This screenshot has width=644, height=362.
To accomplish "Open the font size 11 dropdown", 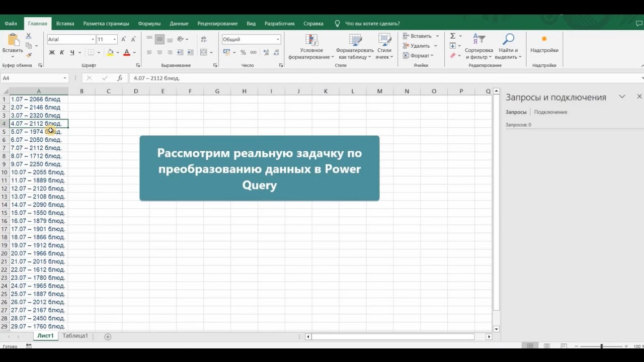I will coord(115,39).
